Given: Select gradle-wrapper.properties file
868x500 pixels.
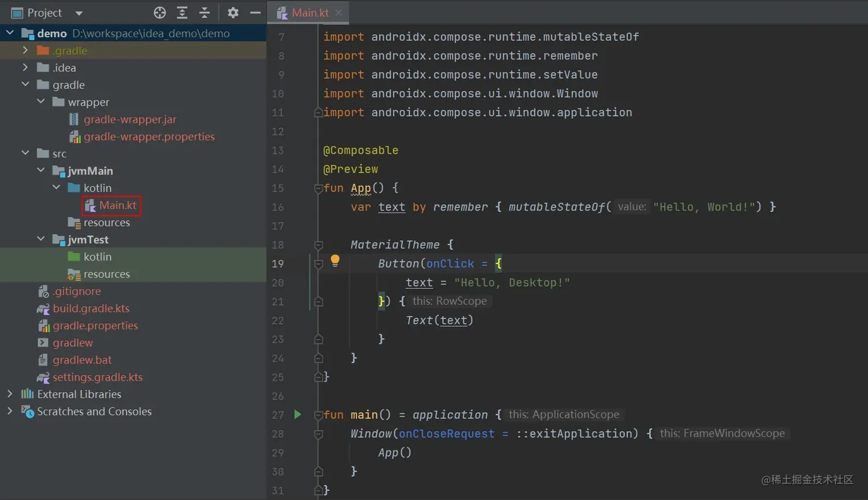Looking at the screenshot, I should pos(149,137).
